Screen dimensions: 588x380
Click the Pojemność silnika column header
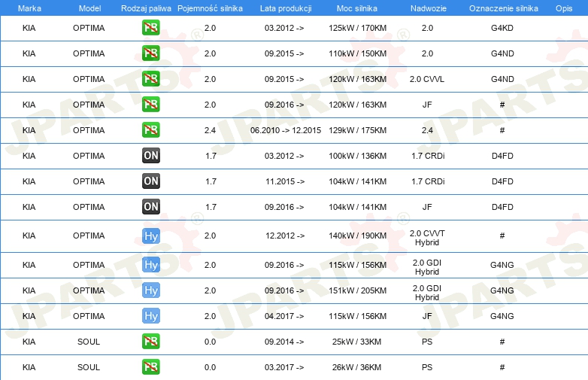210,8
